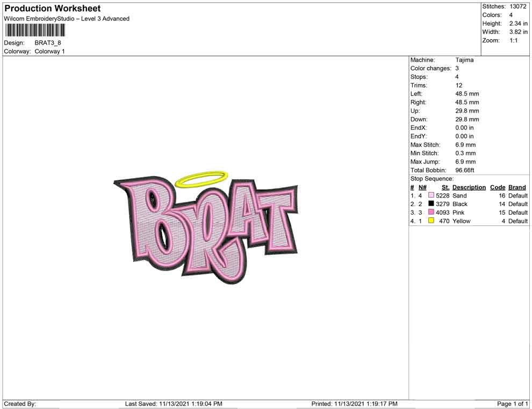Click the Trims value 12
This screenshot has height=409, width=532.
point(459,85)
